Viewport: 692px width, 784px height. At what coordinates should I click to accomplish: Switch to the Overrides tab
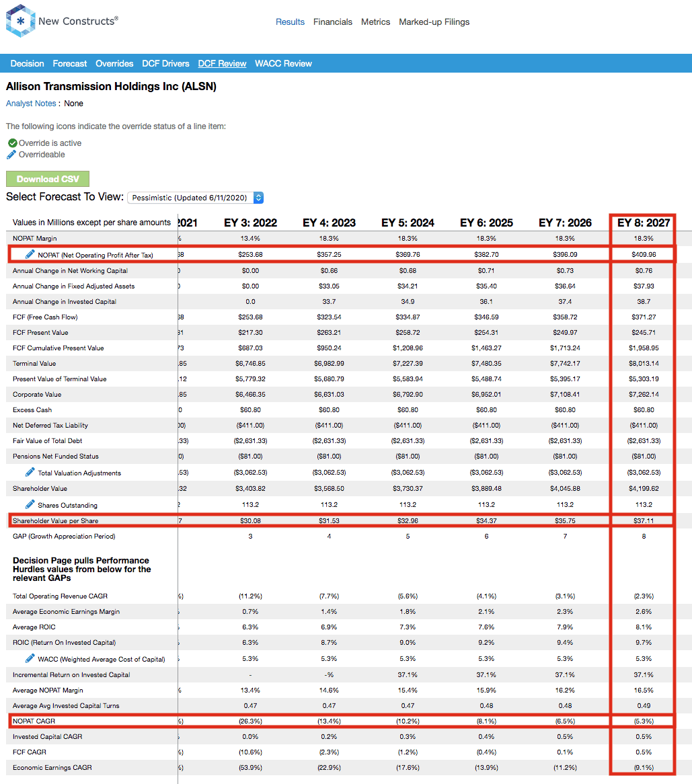114,63
